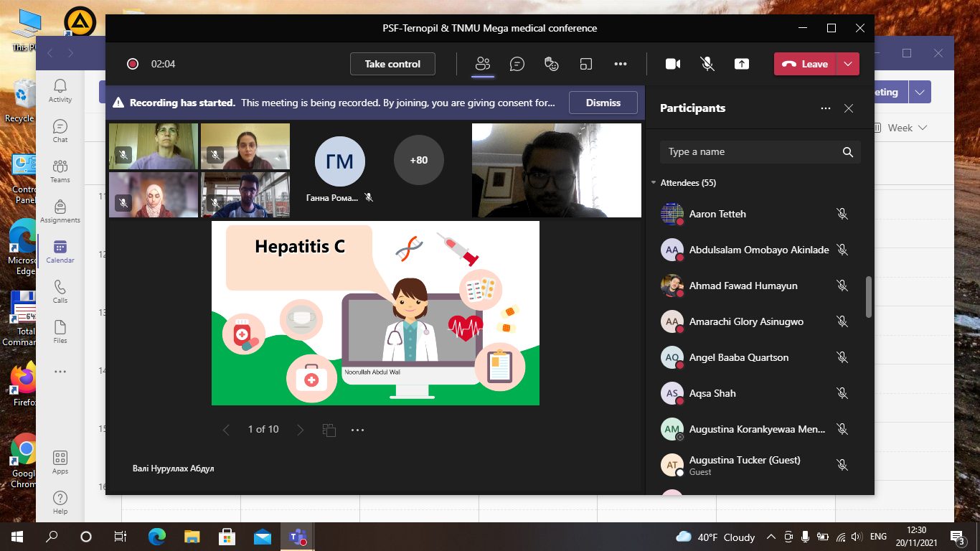Click the 'Type a name' search field
The height and width of the screenshot is (551, 980).
[x=750, y=152]
